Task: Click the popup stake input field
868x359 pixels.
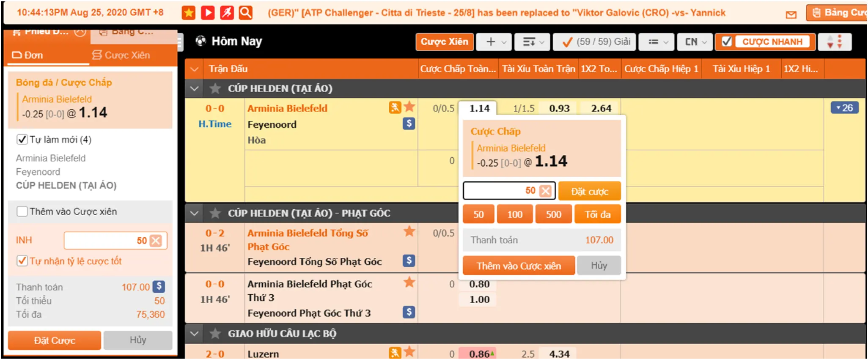Action: click(509, 191)
